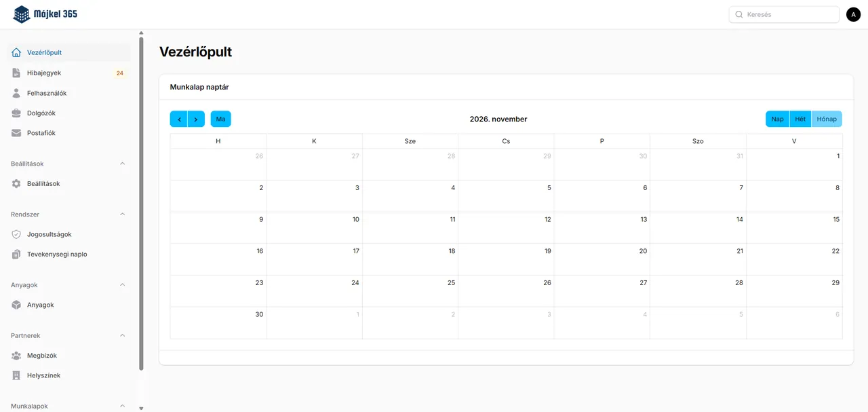Open Felhasználók user icon
Screen dimensions: 868x412
16,93
